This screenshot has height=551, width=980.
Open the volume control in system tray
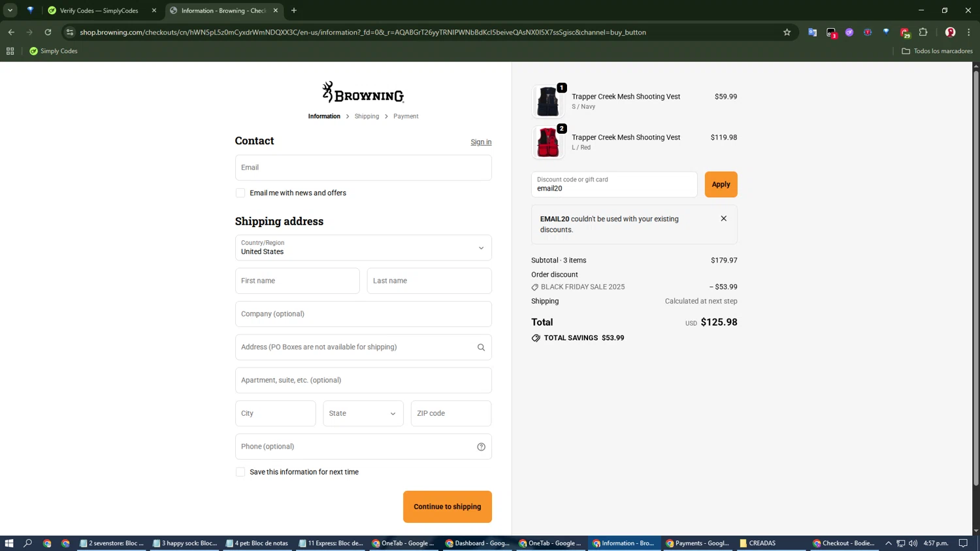tap(913, 543)
